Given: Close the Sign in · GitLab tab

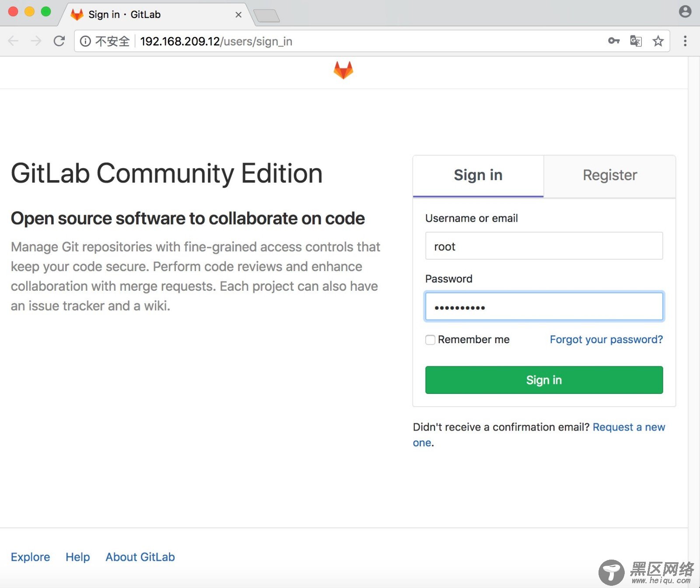Looking at the screenshot, I should click(x=238, y=14).
